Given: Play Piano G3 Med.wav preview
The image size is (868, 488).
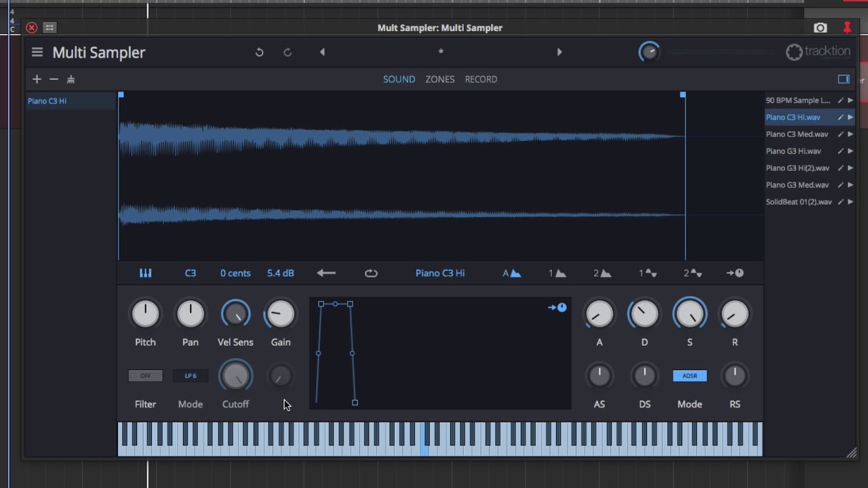Looking at the screenshot, I should [850, 185].
